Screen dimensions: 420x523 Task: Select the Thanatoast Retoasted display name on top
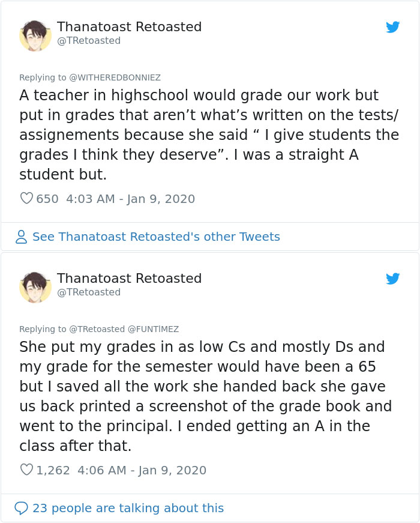[x=130, y=27]
